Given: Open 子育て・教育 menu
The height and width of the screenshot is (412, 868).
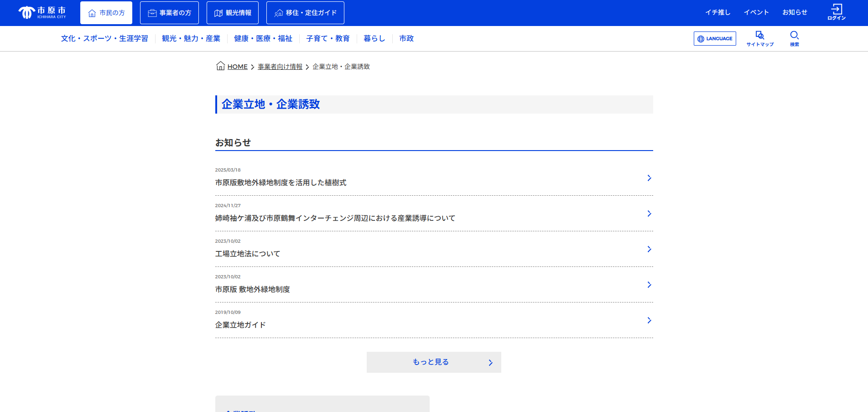Looking at the screenshot, I should (328, 38).
